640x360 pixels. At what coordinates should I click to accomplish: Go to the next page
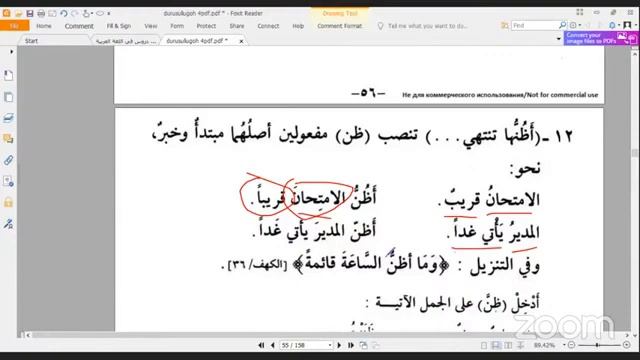pos(339,345)
